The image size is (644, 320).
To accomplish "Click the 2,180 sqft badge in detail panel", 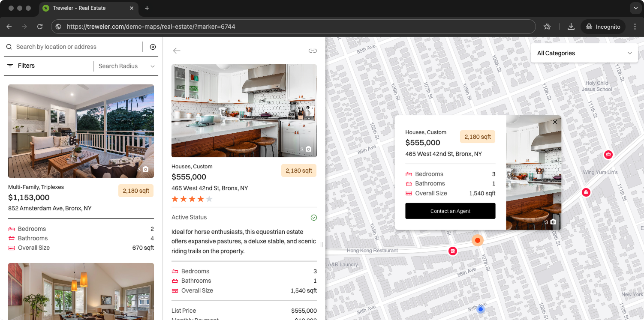I will (x=299, y=170).
